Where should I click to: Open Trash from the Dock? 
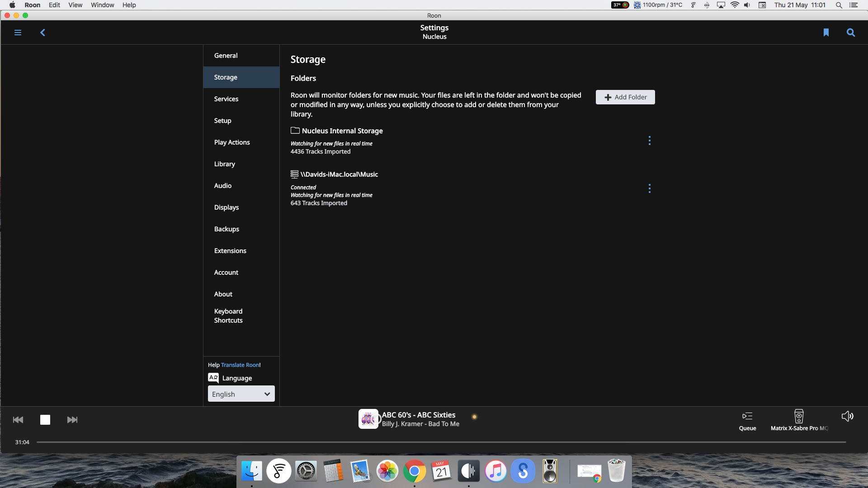coord(616,471)
